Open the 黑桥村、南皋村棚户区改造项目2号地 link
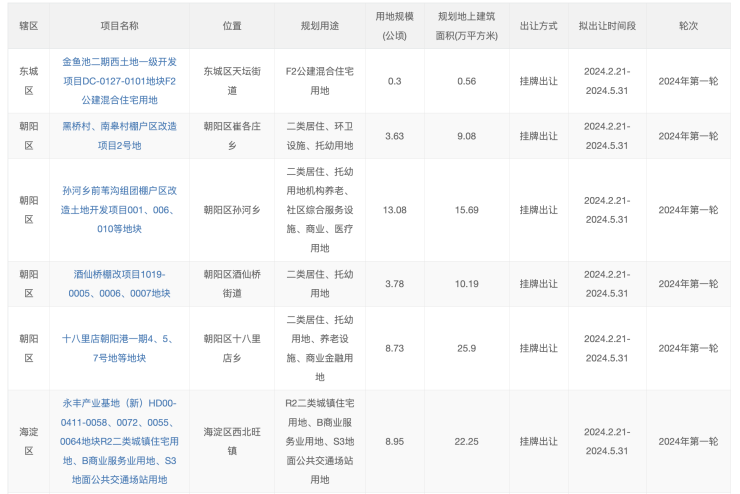This screenshot has width=740, height=494. 119,136
